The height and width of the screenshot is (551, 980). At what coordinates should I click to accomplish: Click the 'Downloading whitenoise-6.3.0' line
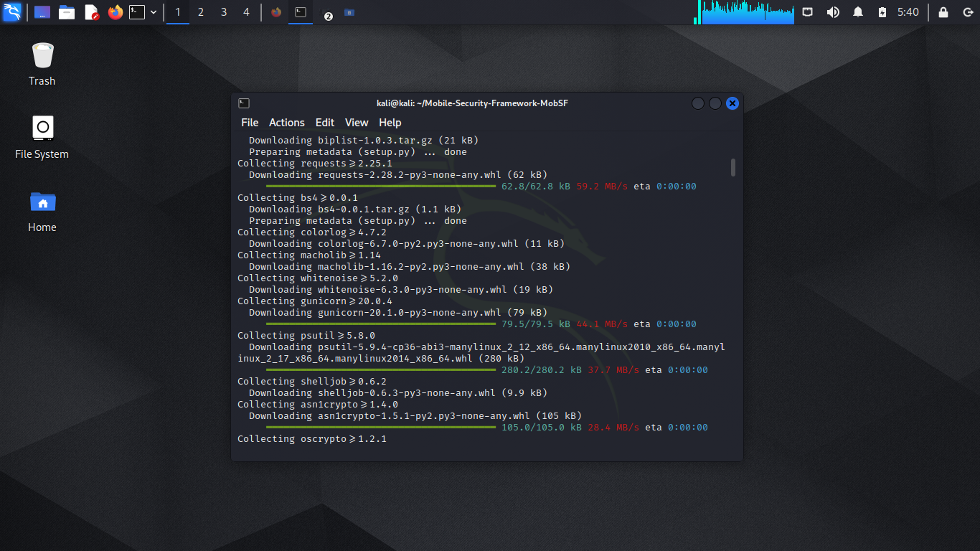pyautogui.click(x=401, y=290)
